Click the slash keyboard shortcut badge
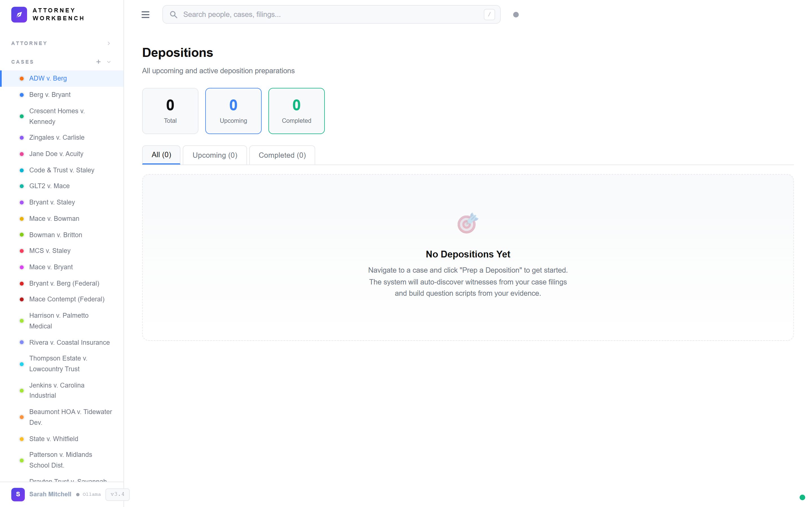The height and width of the screenshot is (507, 812). [489, 14]
